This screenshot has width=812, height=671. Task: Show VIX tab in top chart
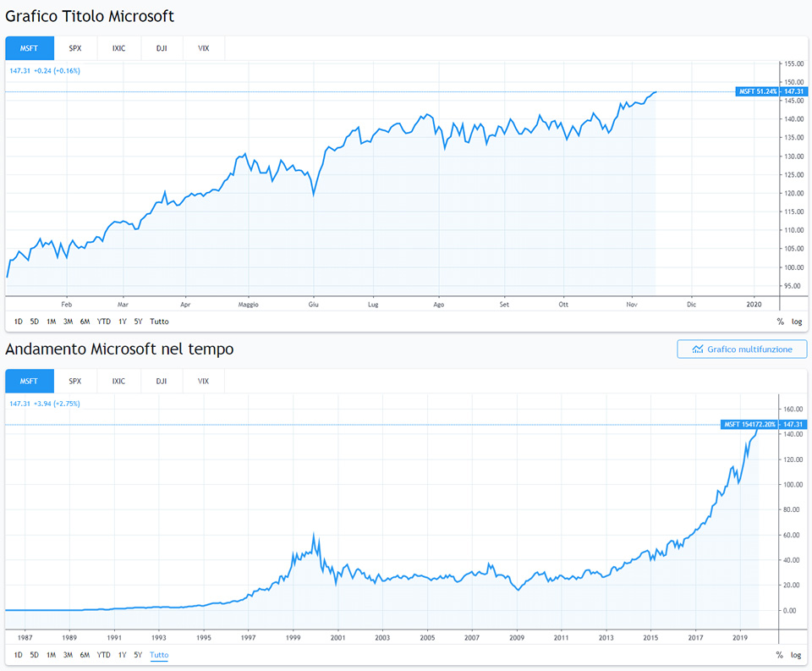point(204,48)
